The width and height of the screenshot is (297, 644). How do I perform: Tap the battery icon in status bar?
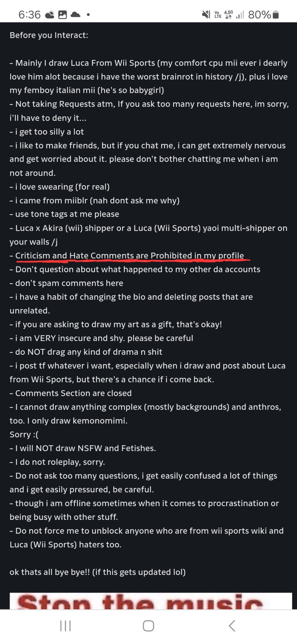[x=276, y=15]
